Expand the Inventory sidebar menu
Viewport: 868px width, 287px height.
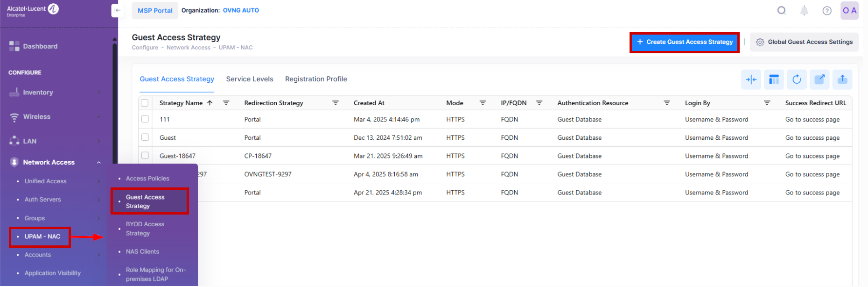pyautogui.click(x=98, y=93)
